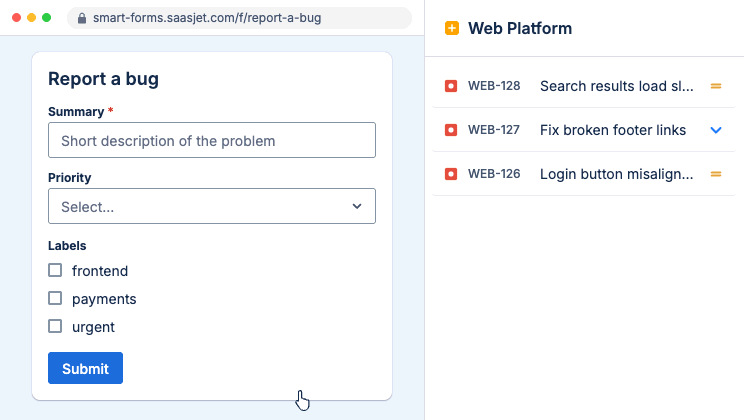The width and height of the screenshot is (744, 420).
Task: Click the 'Web Platform' project heading
Action: click(x=520, y=28)
